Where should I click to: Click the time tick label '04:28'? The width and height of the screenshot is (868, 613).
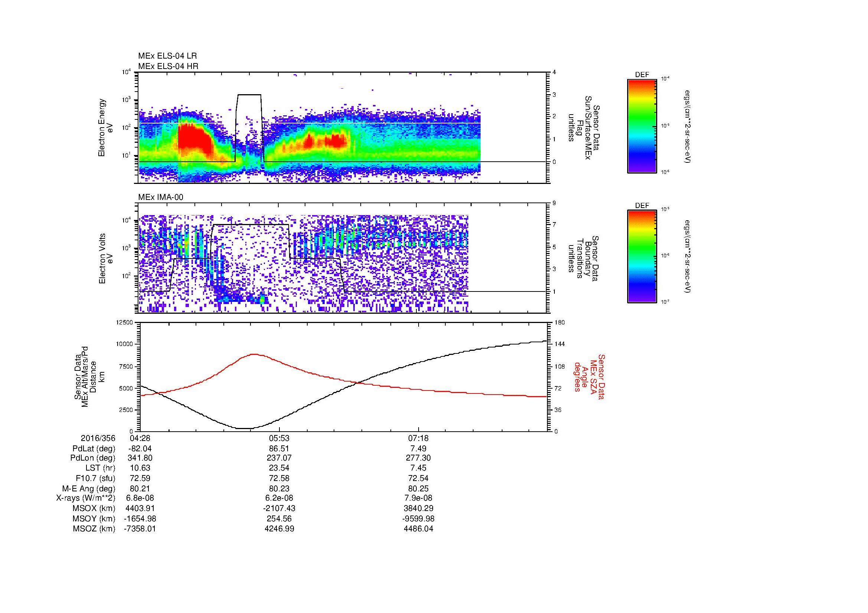140,438
